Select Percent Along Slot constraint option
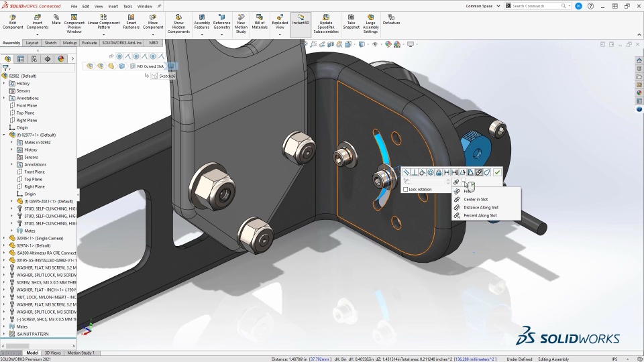 click(480, 215)
